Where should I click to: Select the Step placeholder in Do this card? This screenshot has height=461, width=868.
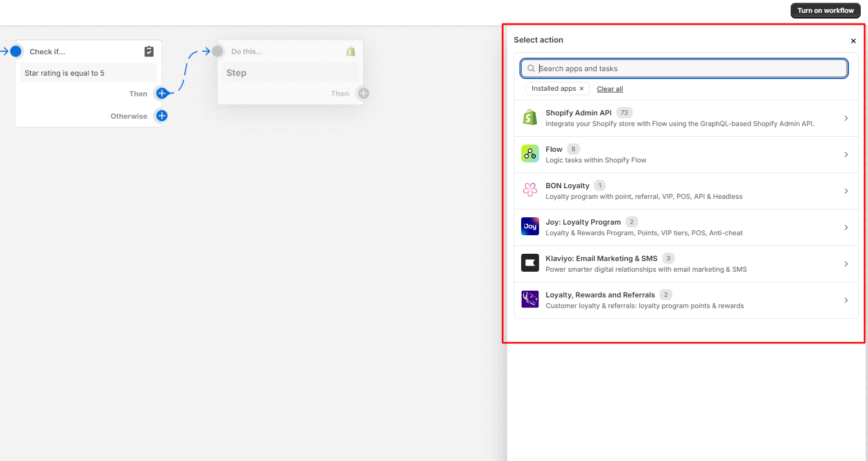(290, 73)
